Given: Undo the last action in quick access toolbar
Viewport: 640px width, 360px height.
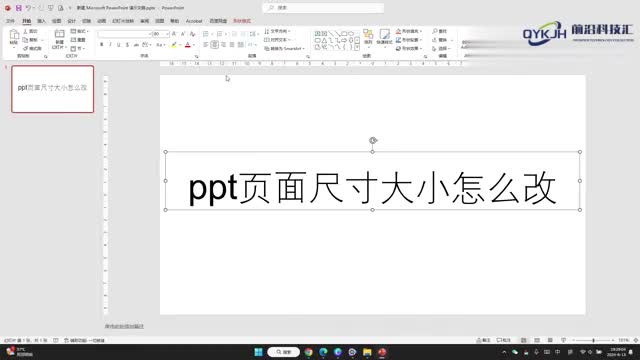Looking at the screenshot, I should coord(29,8).
